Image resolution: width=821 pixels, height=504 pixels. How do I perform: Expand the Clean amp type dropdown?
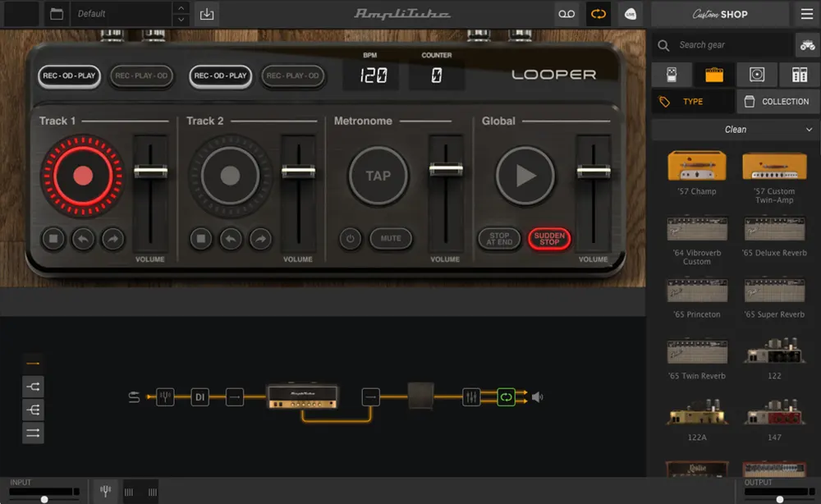point(736,130)
